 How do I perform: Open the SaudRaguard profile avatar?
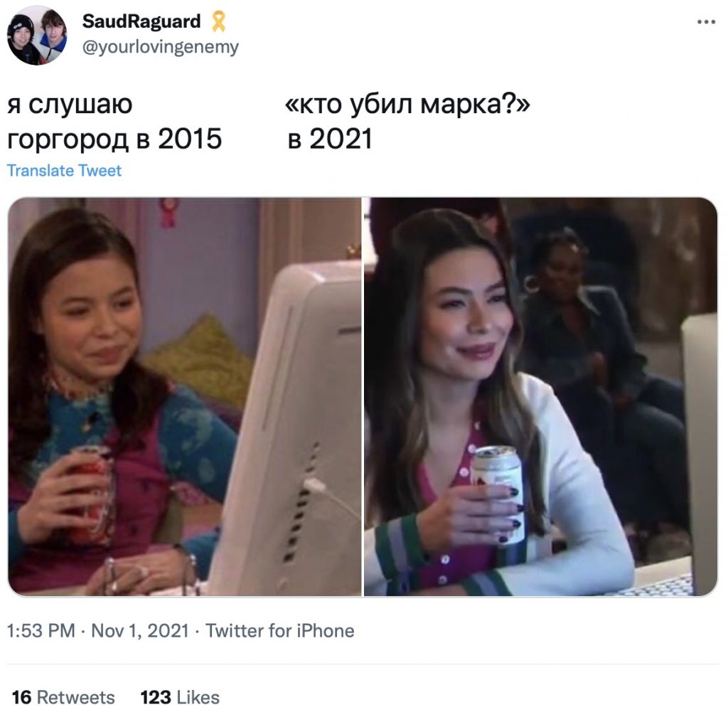pyautogui.click(x=37, y=36)
